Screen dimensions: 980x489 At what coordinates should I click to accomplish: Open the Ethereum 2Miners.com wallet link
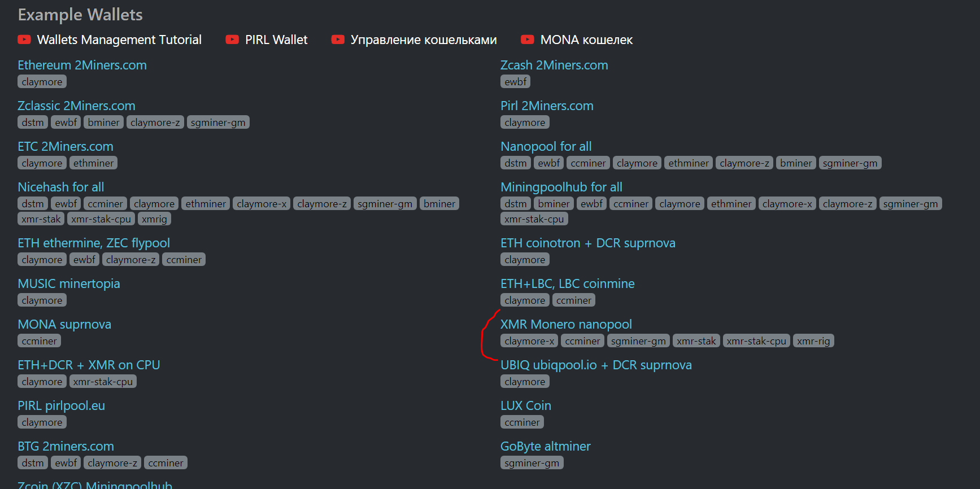point(82,65)
